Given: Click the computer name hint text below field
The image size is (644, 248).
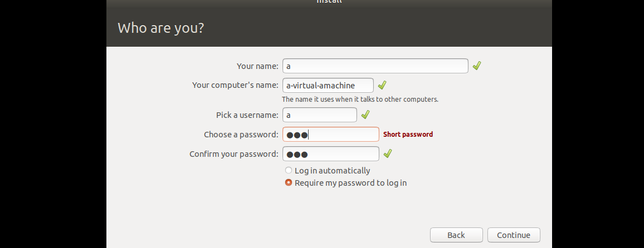Looking at the screenshot, I should pyautogui.click(x=360, y=100).
